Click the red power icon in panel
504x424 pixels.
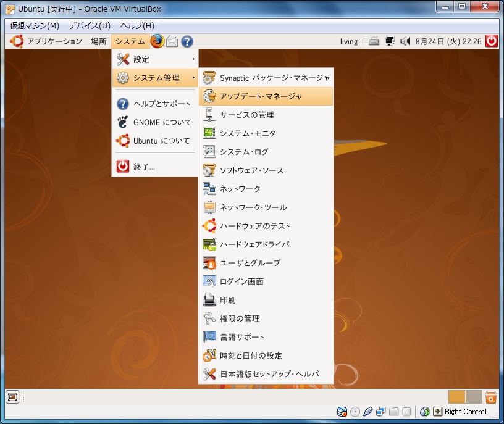(x=491, y=41)
